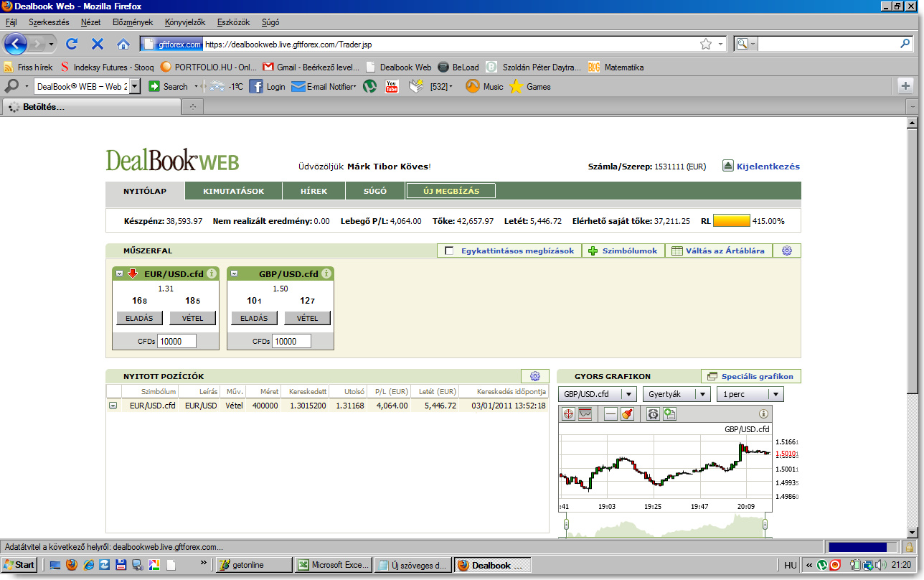Click the Firefox search input field
Viewport: 924px width, 580px height.
(828, 44)
